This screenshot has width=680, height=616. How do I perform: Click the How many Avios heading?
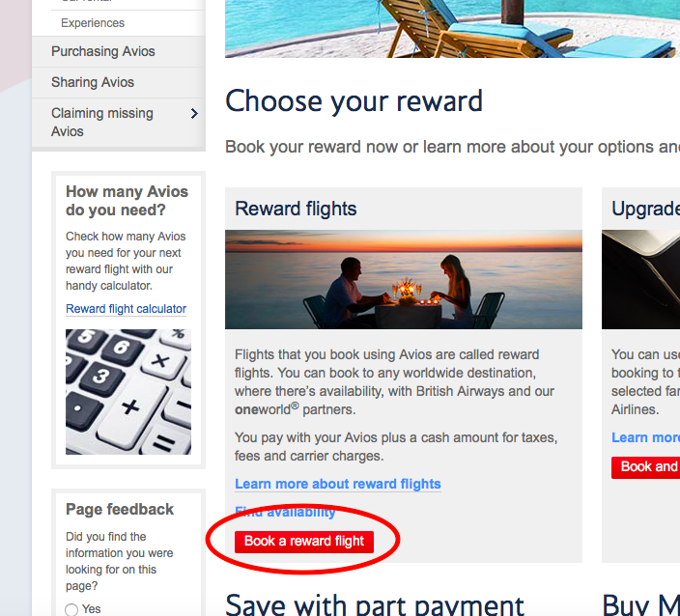point(127,201)
